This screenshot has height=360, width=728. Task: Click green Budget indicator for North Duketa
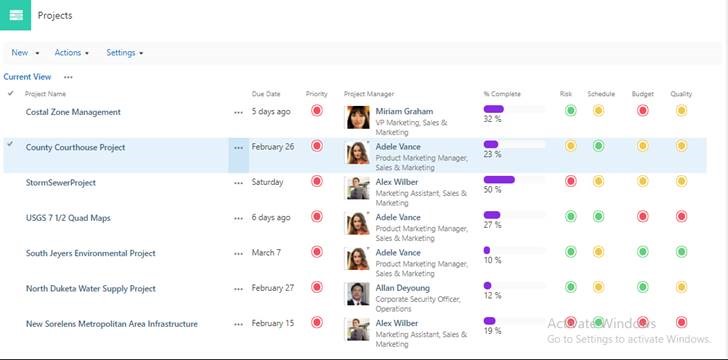pyautogui.click(x=643, y=287)
